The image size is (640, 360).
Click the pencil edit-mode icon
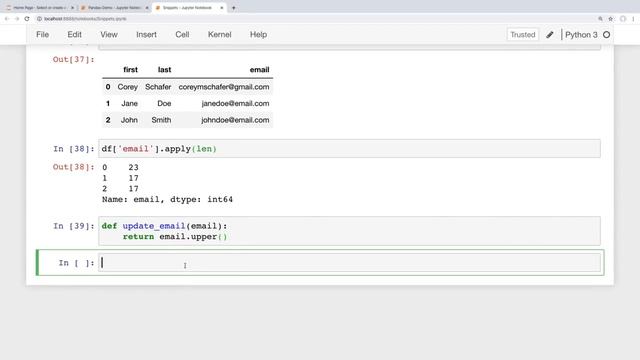point(550,35)
